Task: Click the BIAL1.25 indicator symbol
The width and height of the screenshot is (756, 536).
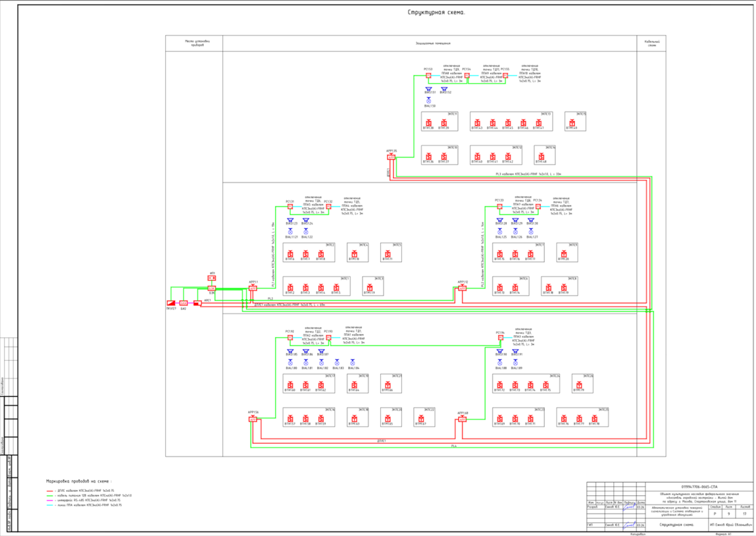Action: tap(499, 232)
